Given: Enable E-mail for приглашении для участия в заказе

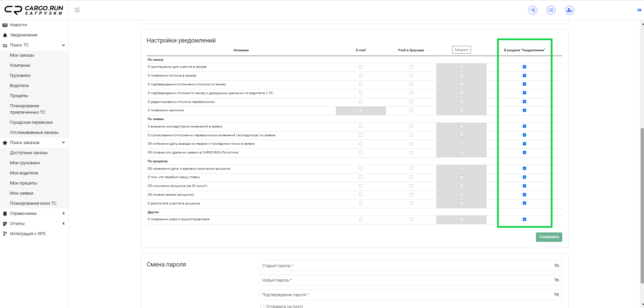Looking at the screenshot, I should point(361,67).
